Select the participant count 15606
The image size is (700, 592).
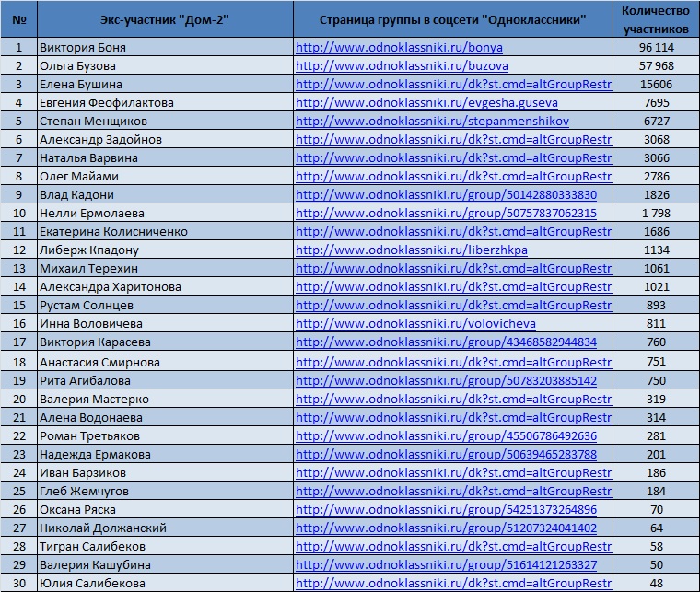pyautogui.click(x=656, y=84)
